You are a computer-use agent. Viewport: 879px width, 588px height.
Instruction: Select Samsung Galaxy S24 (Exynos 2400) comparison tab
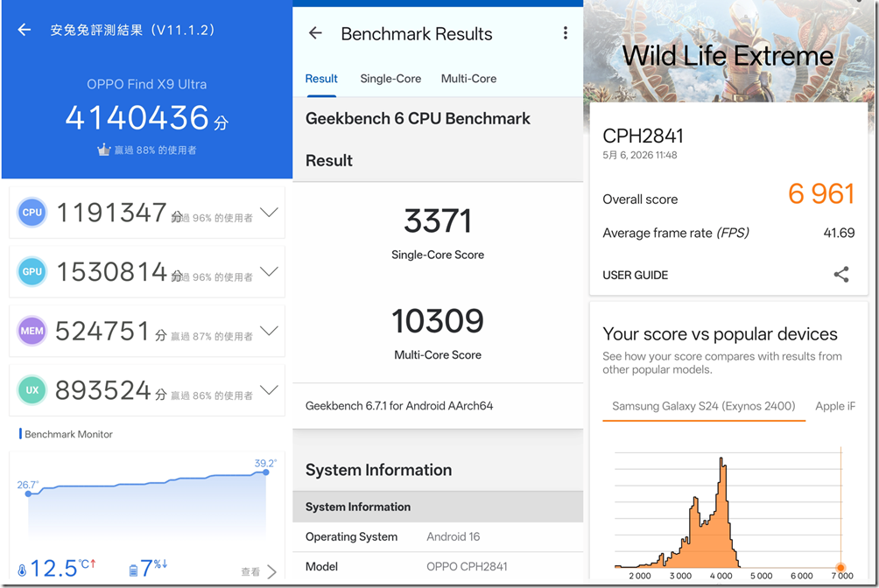tap(704, 406)
